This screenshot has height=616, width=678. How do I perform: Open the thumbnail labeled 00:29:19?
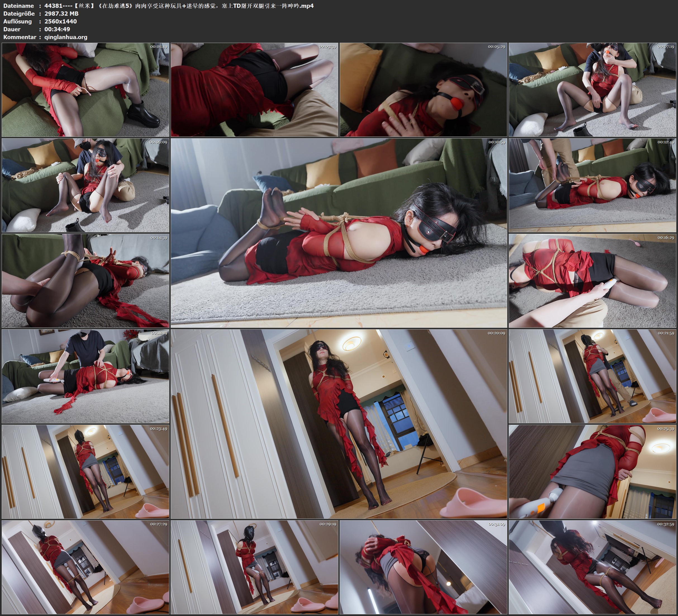pyautogui.click(x=254, y=567)
